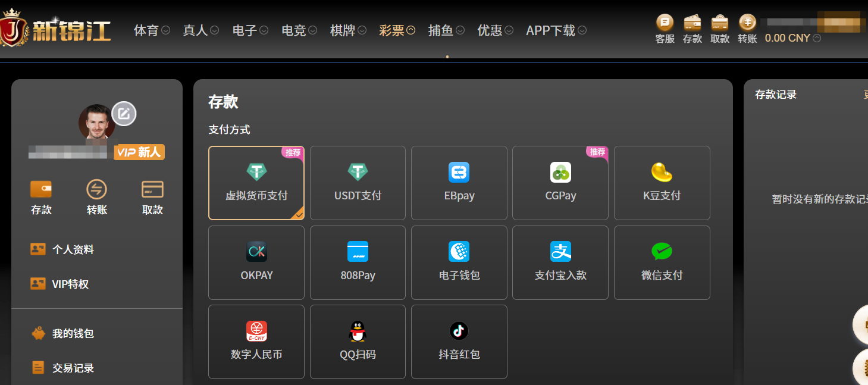
Task: Select USDT支付 payment method
Action: [x=358, y=183]
